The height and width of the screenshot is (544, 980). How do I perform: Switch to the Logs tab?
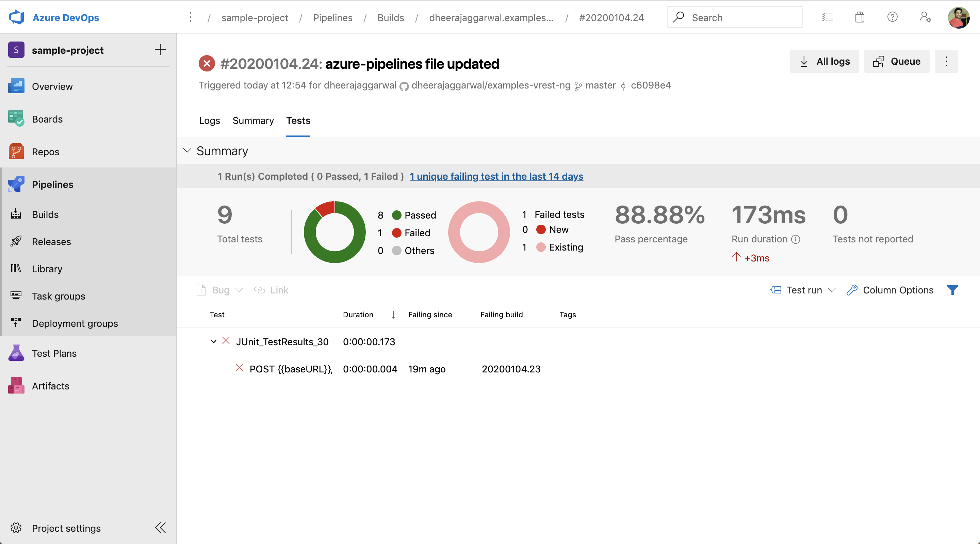210,121
